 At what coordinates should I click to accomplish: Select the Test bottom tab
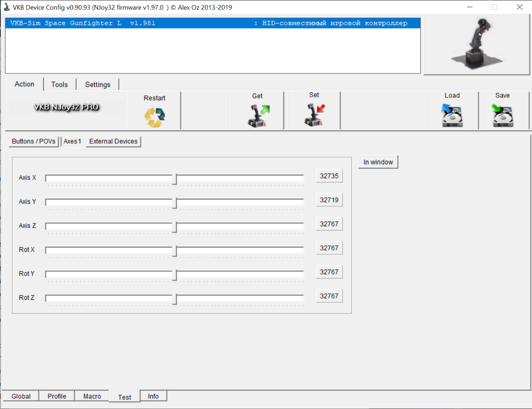(x=125, y=397)
